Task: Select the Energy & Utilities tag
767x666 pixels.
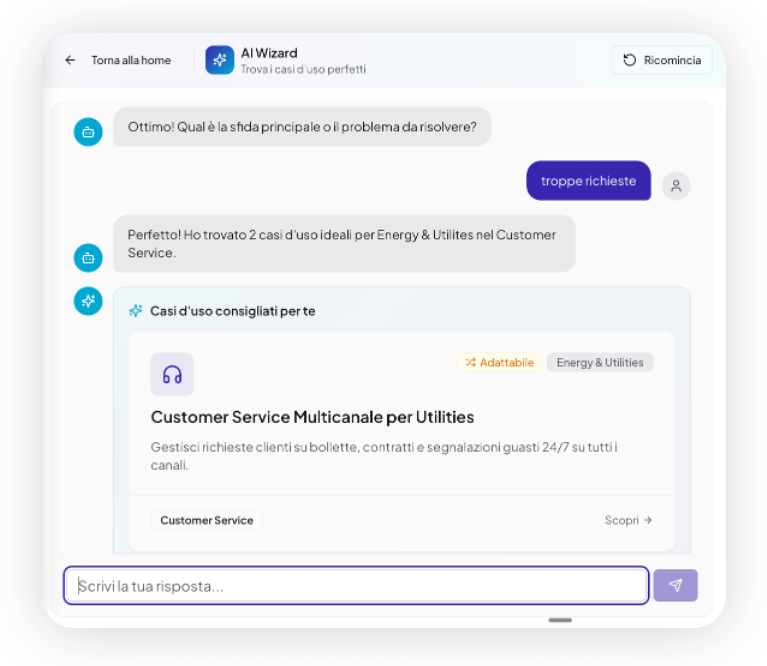Action: click(599, 362)
